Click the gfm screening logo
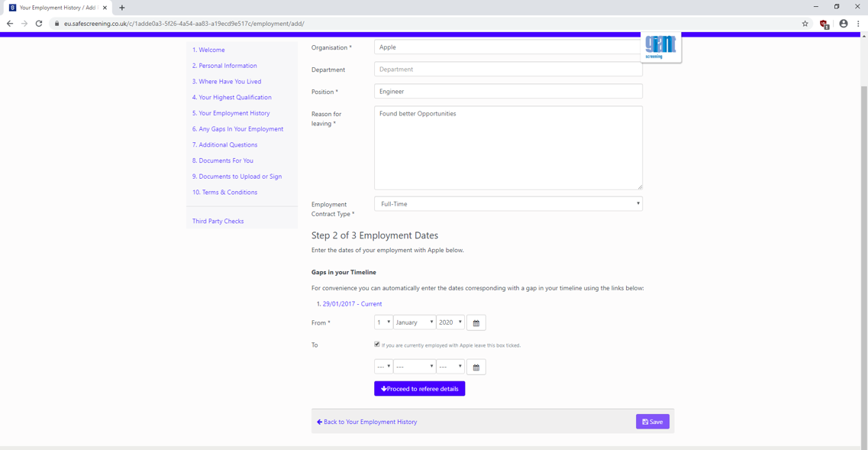 click(660, 46)
